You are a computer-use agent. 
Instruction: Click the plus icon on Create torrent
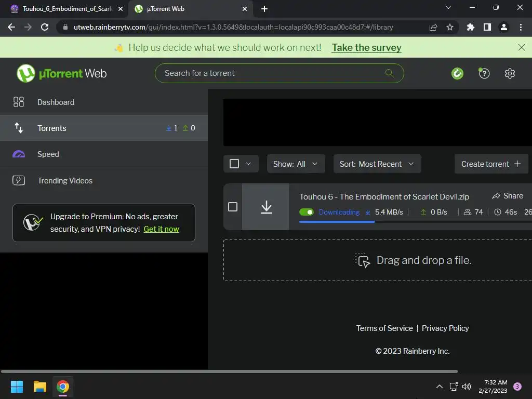click(517, 164)
